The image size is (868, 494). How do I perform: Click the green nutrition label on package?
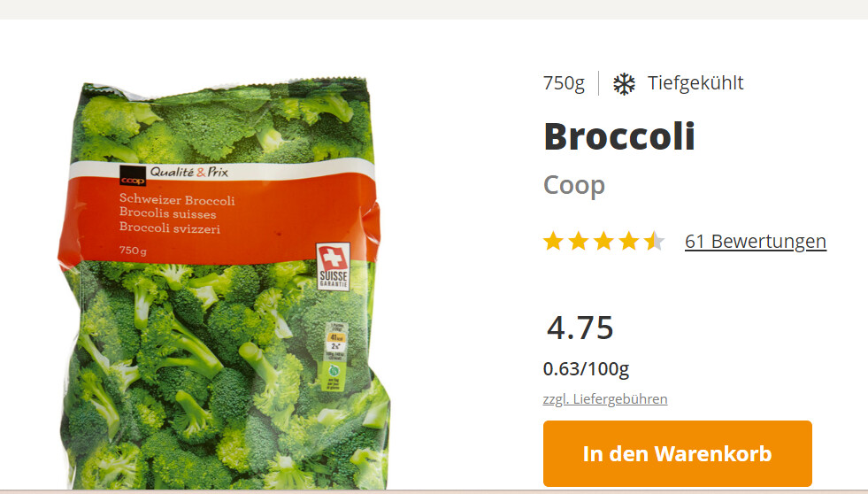click(x=336, y=356)
